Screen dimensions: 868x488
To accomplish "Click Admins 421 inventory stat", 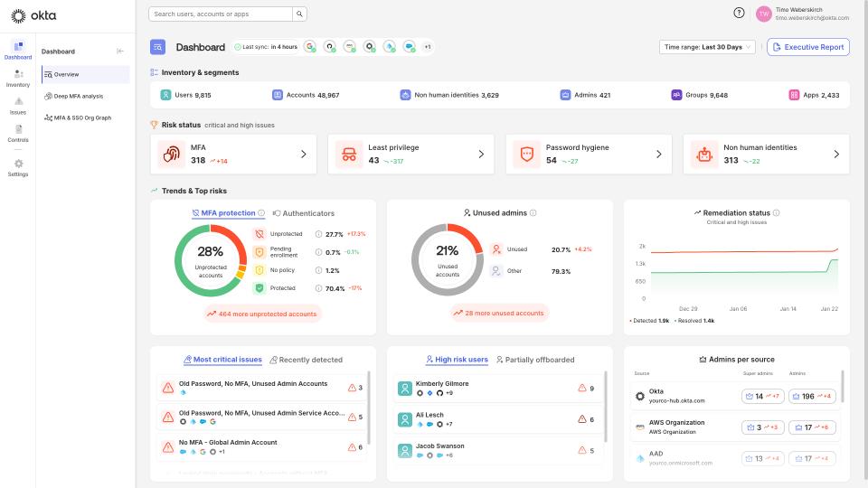I will pyautogui.click(x=585, y=95).
